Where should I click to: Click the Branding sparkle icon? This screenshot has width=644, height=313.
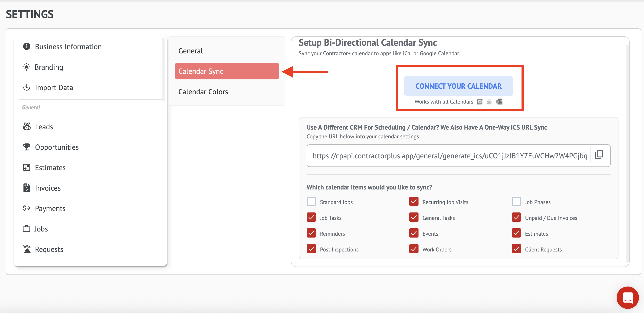(x=26, y=67)
